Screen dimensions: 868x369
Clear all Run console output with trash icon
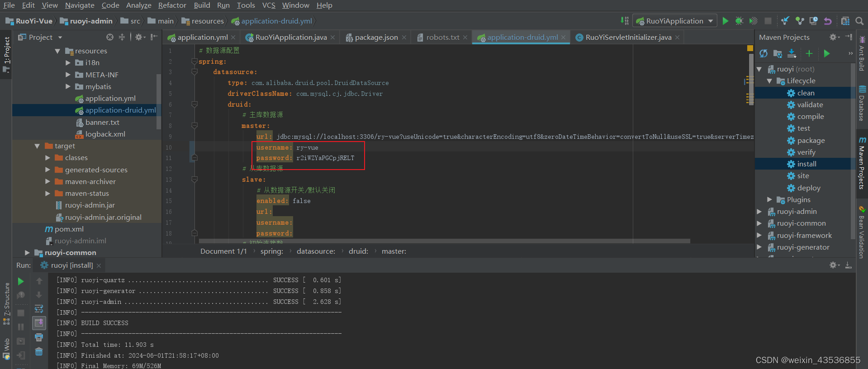coord(39,352)
